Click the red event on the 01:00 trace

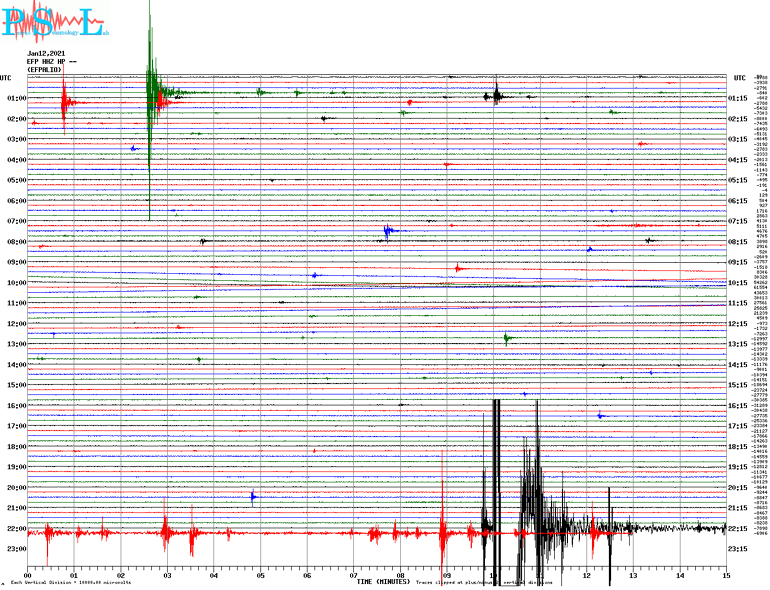point(64,102)
